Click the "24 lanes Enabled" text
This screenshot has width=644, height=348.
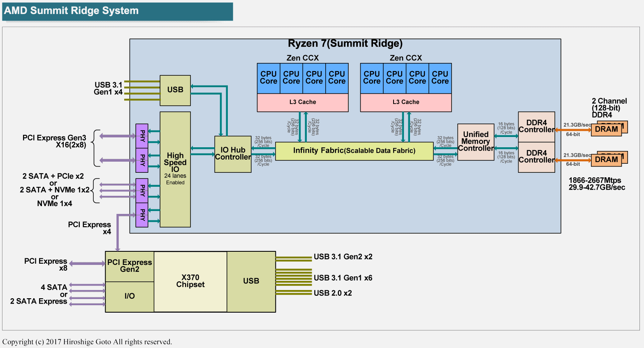point(175,179)
